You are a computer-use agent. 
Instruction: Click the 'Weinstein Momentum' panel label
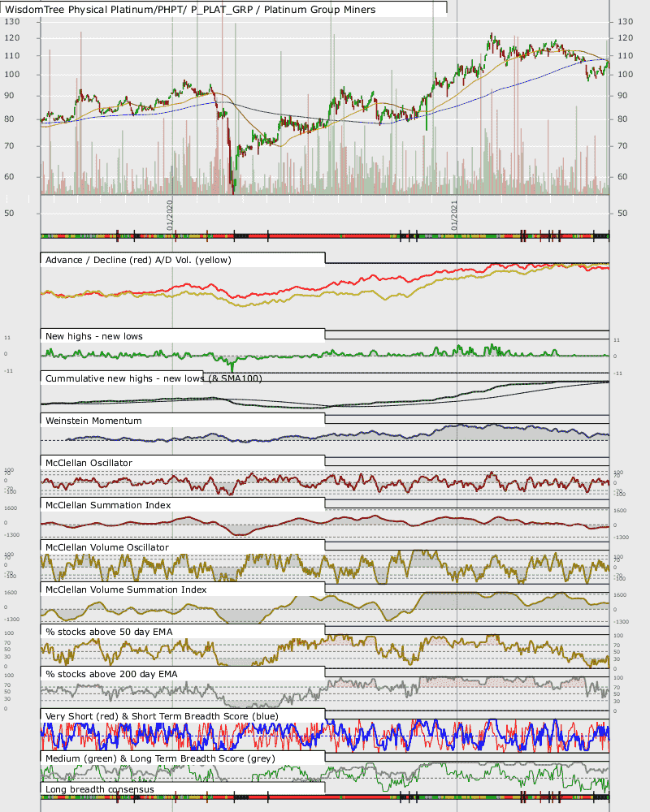click(x=93, y=421)
